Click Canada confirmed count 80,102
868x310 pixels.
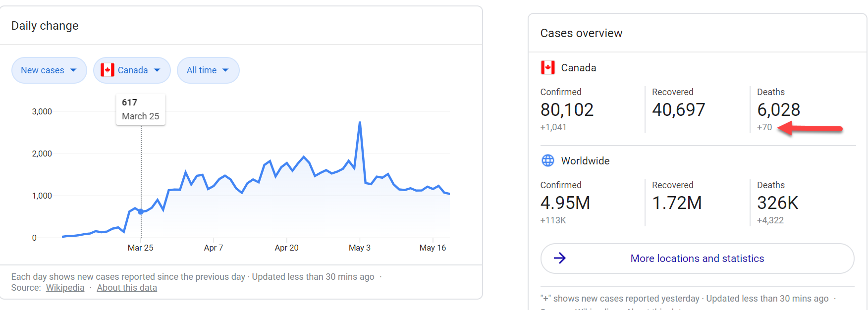point(567,109)
